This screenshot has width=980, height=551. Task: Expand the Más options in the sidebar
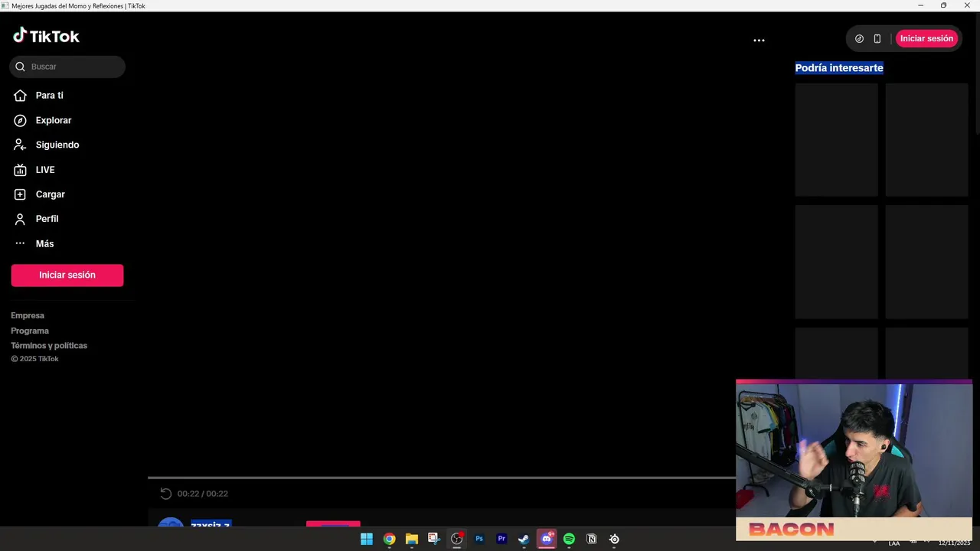coord(44,243)
